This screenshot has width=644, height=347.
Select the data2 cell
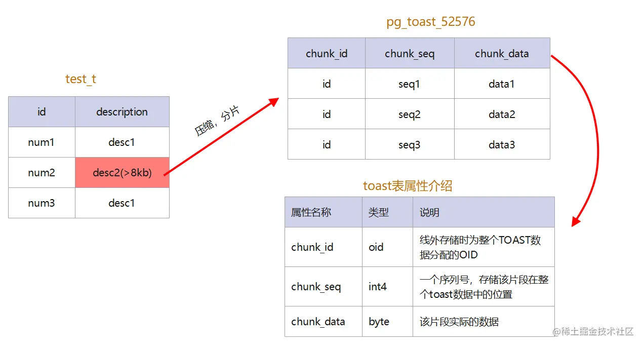[502, 114]
